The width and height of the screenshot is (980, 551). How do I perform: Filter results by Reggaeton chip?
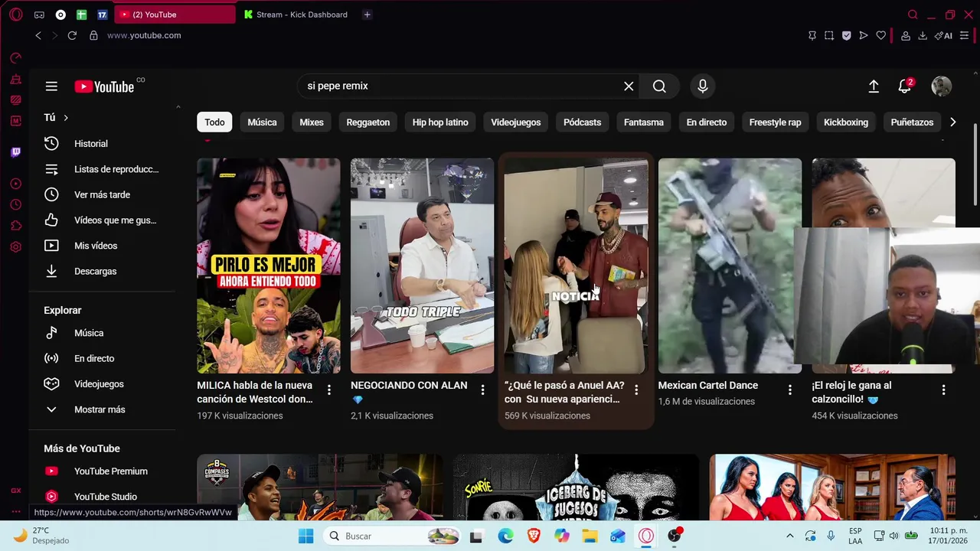tap(368, 122)
